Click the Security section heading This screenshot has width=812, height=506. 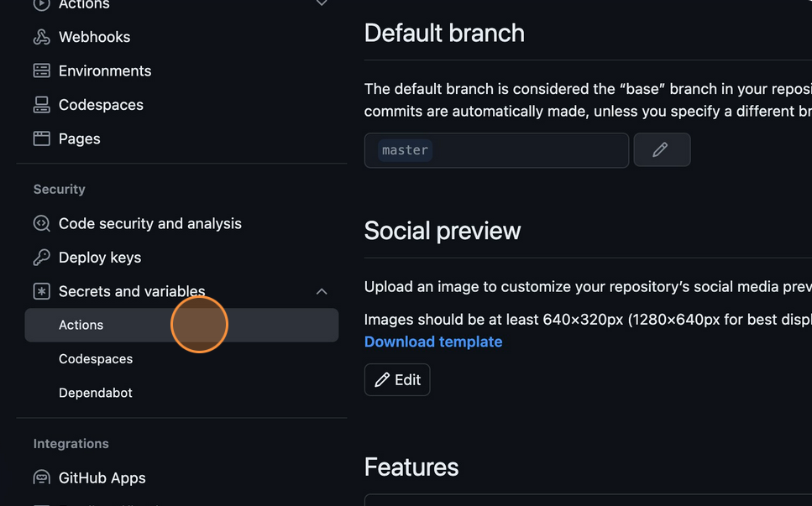click(x=59, y=189)
